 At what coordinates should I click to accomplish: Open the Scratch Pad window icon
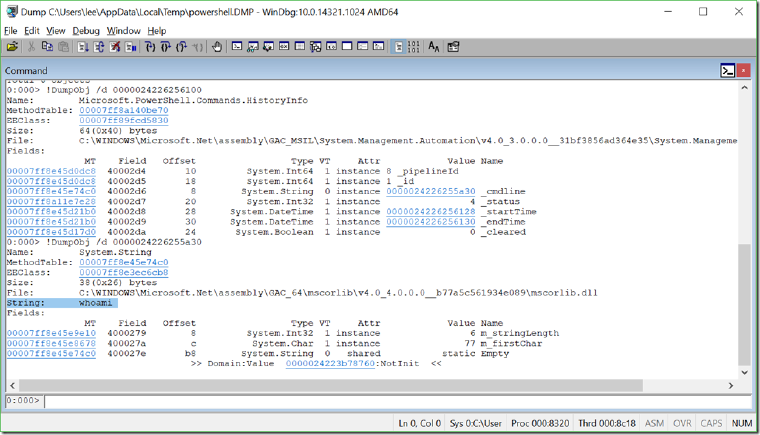click(x=347, y=47)
